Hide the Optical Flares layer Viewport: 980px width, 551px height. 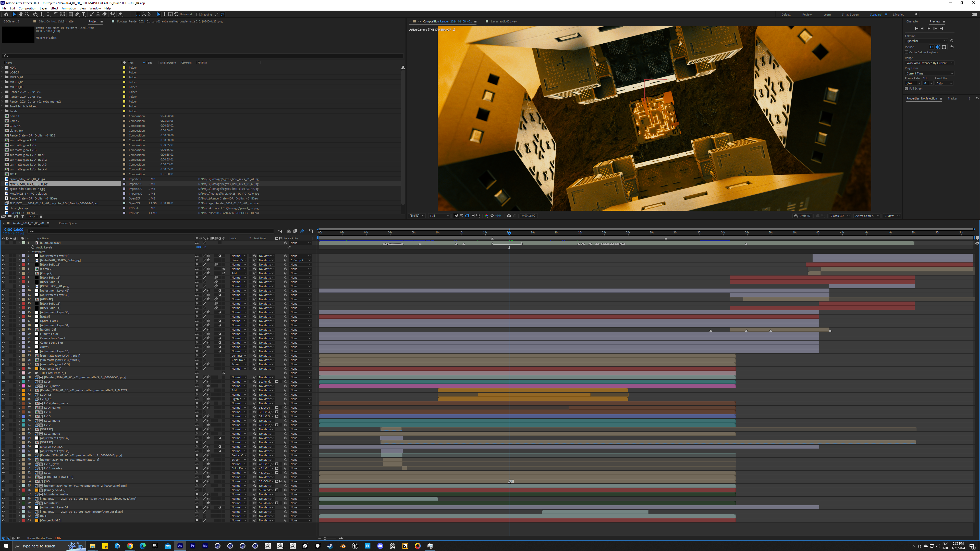(x=3, y=321)
